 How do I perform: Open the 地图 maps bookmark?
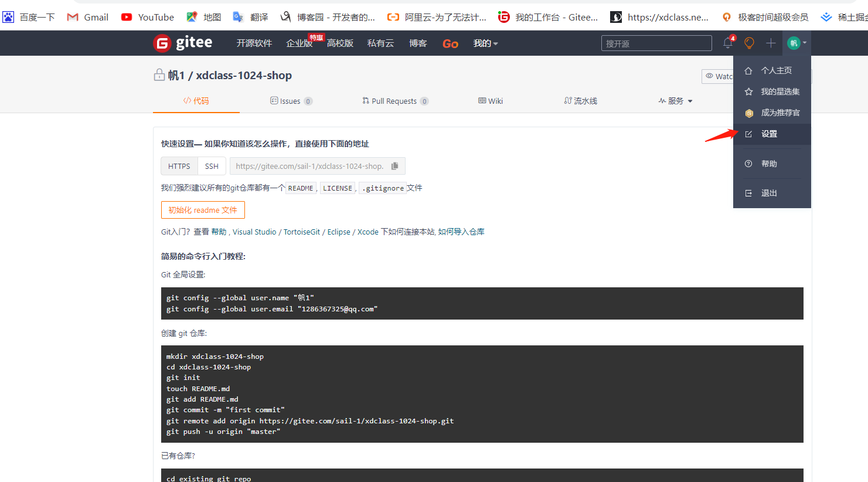(204, 17)
